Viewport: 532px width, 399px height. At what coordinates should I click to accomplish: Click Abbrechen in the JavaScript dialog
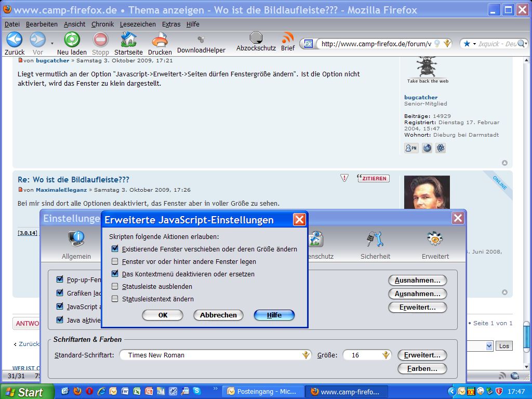218,315
